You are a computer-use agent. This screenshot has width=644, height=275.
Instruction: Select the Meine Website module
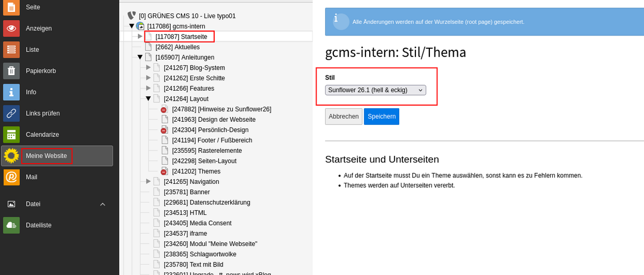[47, 156]
